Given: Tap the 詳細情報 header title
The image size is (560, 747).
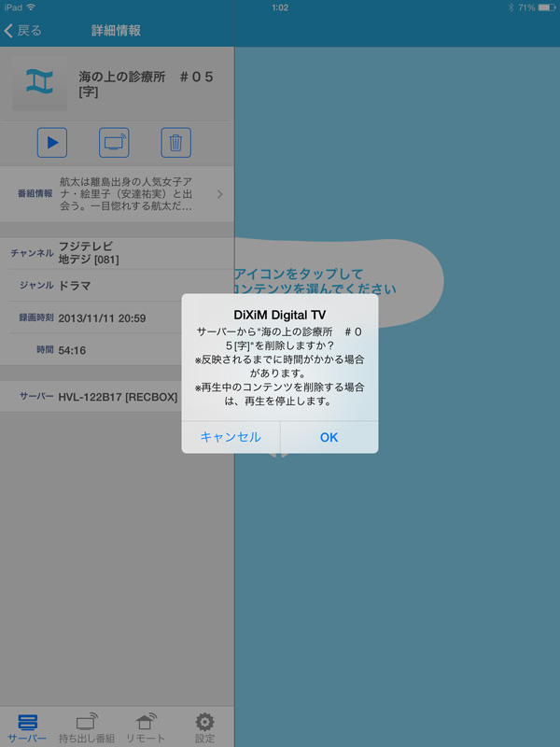Looking at the screenshot, I should tap(116, 31).
